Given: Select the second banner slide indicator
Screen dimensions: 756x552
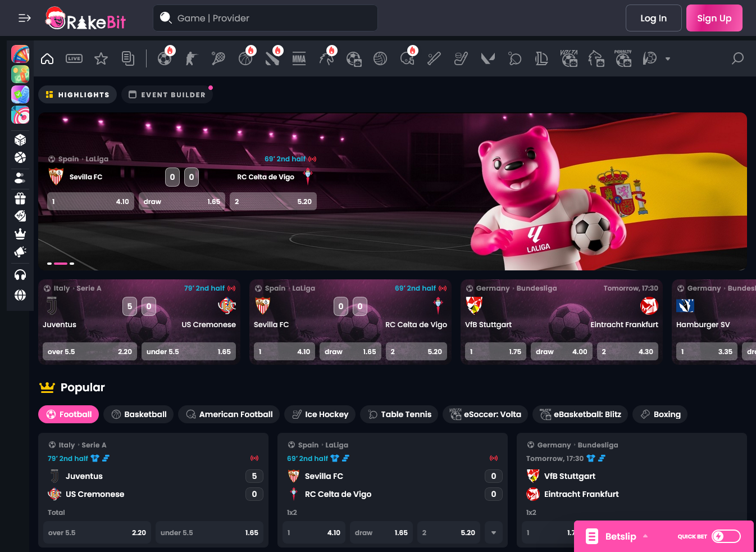Looking at the screenshot, I should [61, 263].
